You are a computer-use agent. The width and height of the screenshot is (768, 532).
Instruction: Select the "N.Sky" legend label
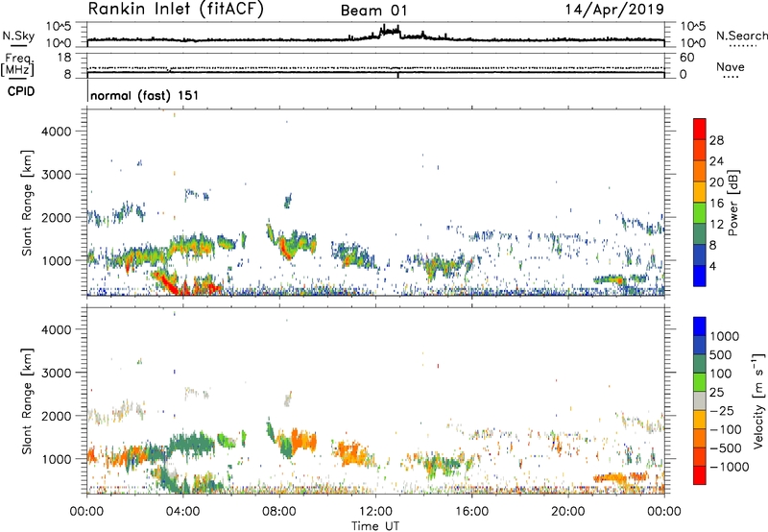click(x=18, y=36)
